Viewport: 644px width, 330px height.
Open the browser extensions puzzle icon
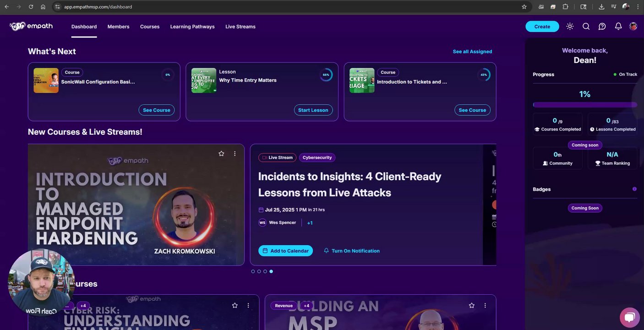(566, 7)
